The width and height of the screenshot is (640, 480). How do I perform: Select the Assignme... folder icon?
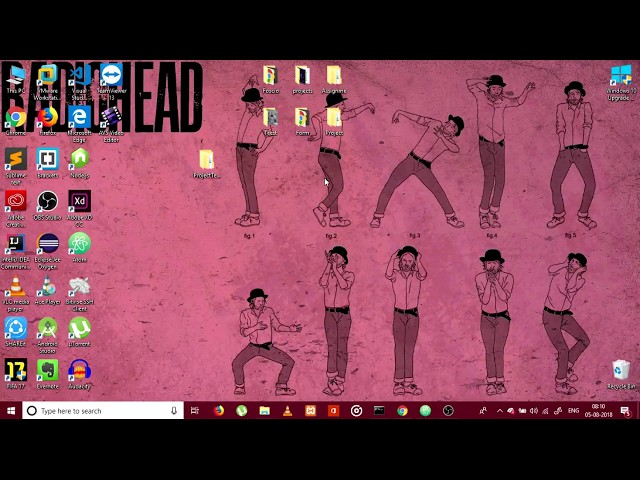334,80
